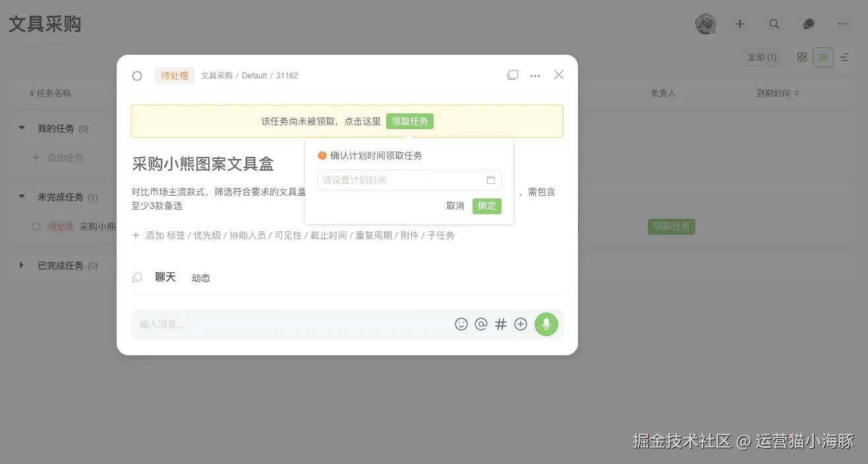Set 重复周期 for the task
The height and width of the screenshot is (464, 868).
click(374, 235)
